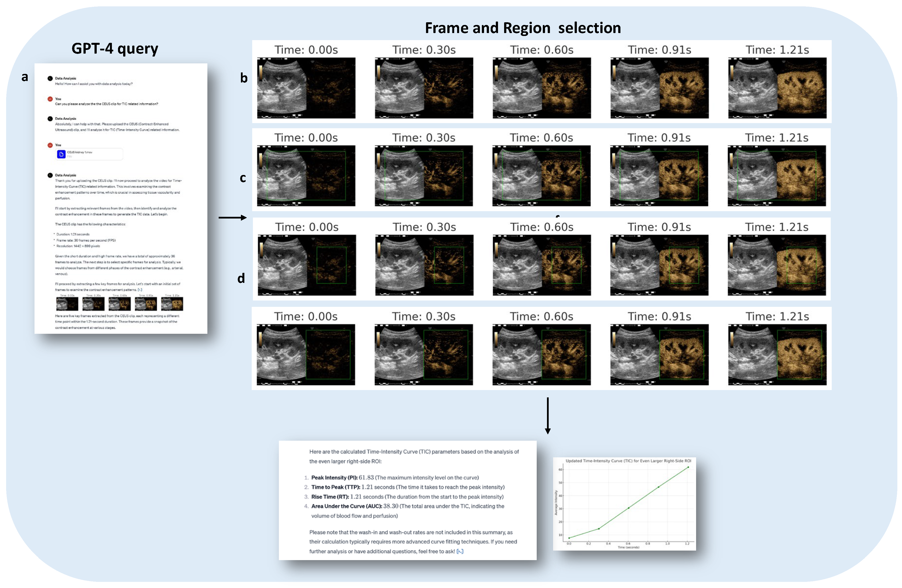Click the You avatar above the uploaded file card
Screen dimensions: 902x588
[x=50, y=145]
